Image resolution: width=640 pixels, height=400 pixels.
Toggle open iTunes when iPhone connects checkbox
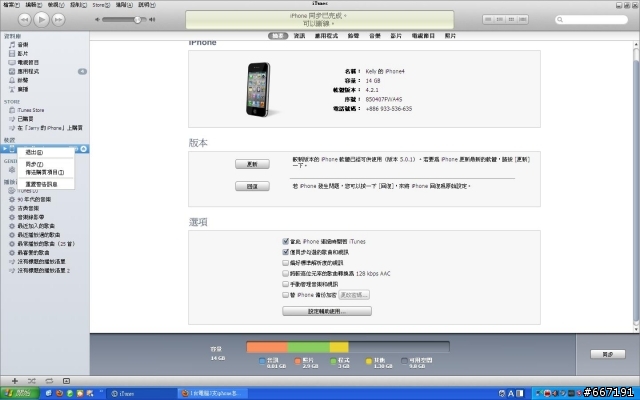coord(285,242)
